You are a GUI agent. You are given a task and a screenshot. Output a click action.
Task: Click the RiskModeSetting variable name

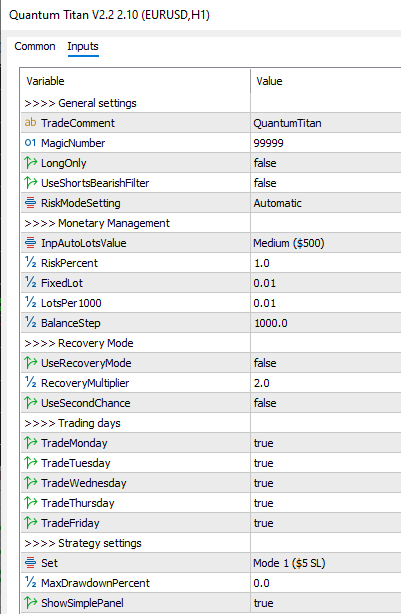(81, 203)
